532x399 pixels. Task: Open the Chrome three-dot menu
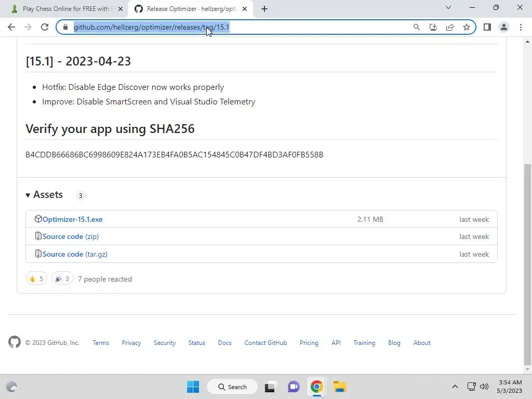pyautogui.click(x=521, y=27)
